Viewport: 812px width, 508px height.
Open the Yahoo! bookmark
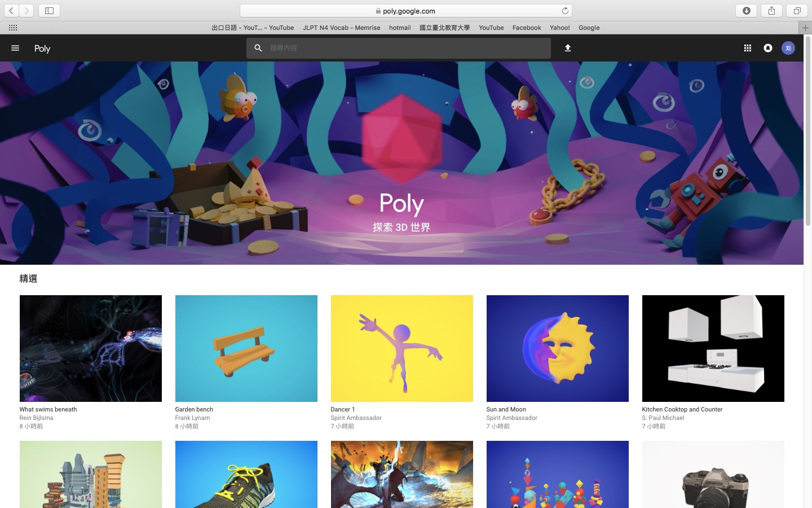(559, 28)
